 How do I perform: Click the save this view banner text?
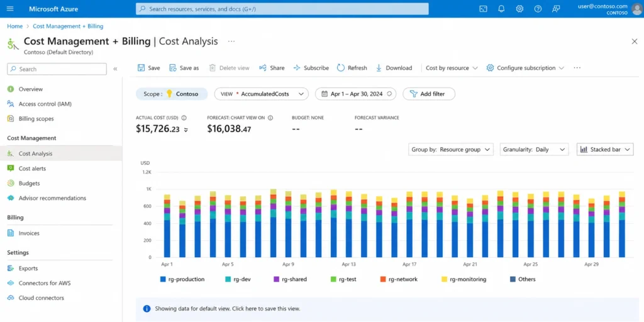228,308
